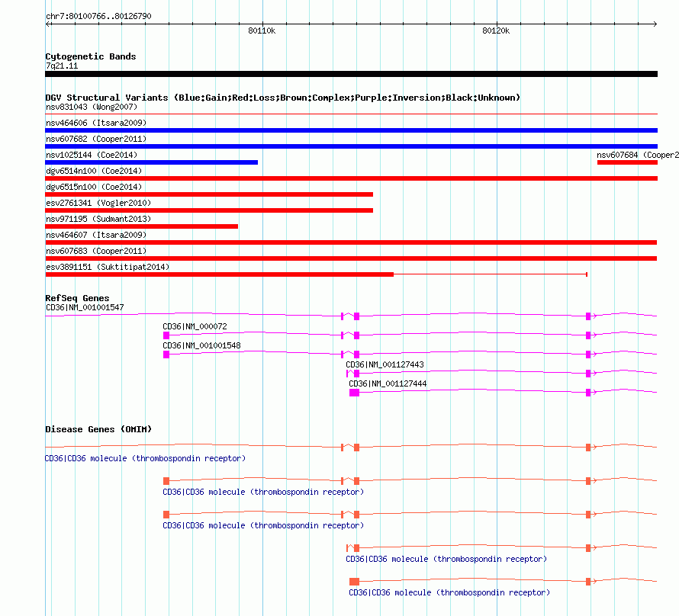Click the 80110k ruler tick label
Screen dimensions: 679x616
[262, 30]
